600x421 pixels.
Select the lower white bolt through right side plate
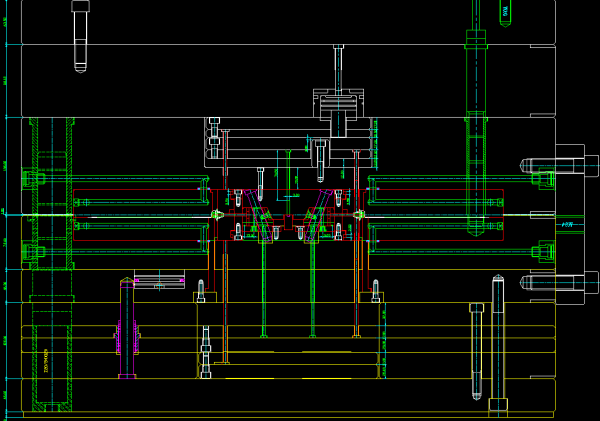coord(559,282)
